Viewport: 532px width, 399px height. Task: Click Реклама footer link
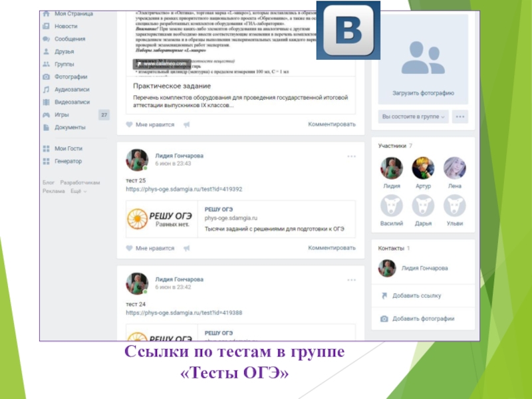(x=54, y=191)
